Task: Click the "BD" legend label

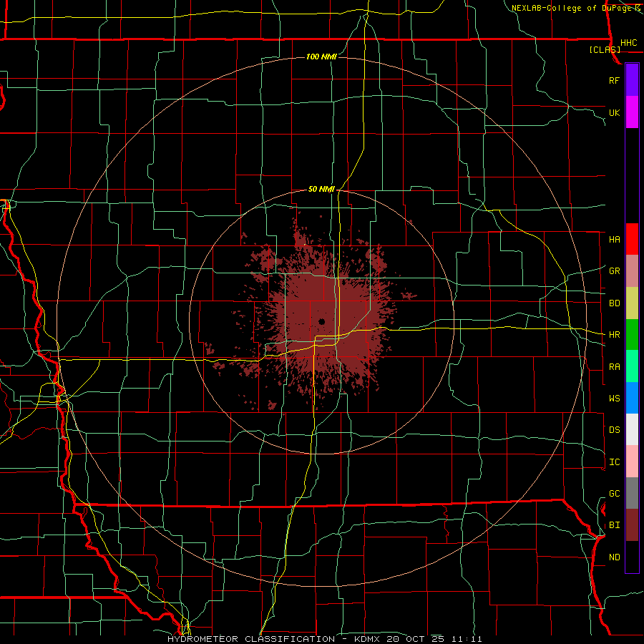Action: click(614, 303)
